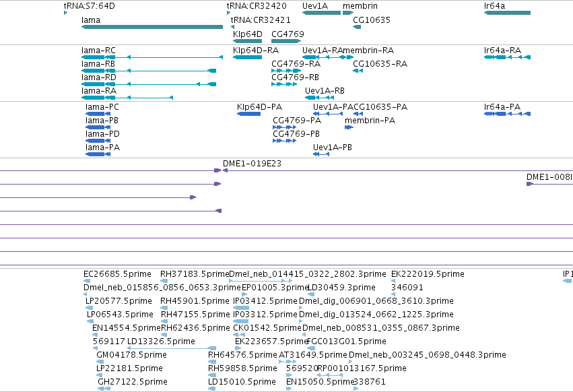The height and width of the screenshot is (392, 573).
Task: Select the lama gene feature bar
Action: [152, 27]
